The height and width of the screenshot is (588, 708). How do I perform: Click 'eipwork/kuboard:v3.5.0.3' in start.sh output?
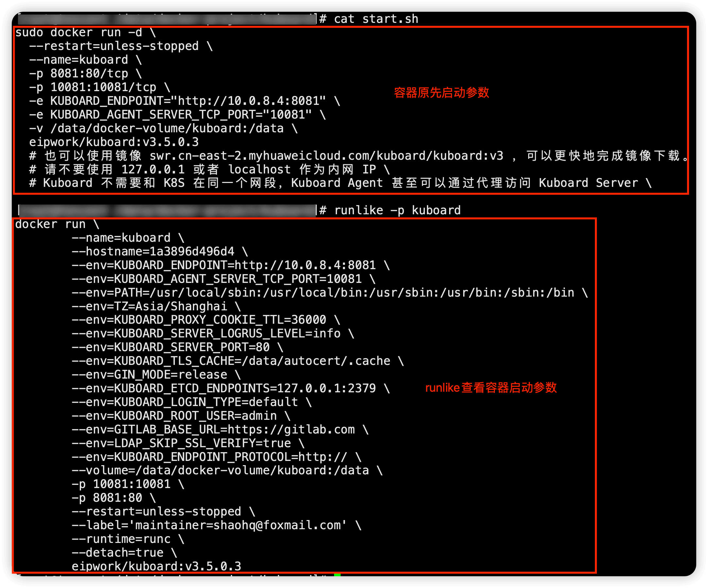114,142
